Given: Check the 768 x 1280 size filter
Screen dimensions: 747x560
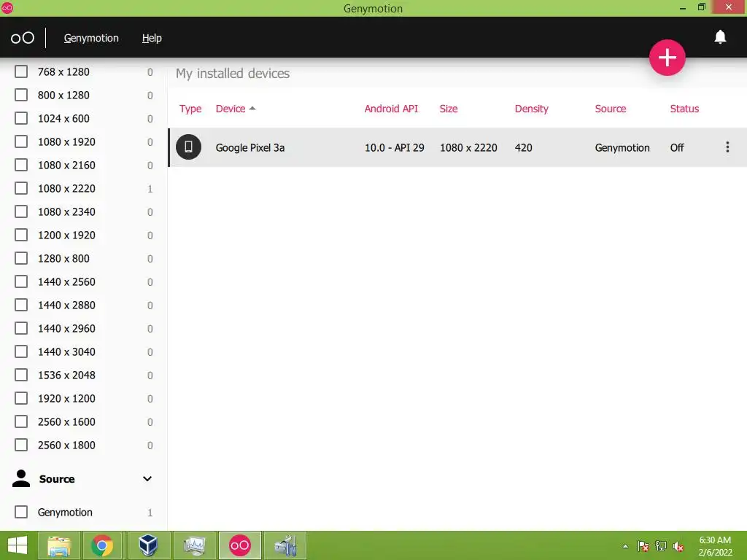Looking at the screenshot, I should (21, 72).
